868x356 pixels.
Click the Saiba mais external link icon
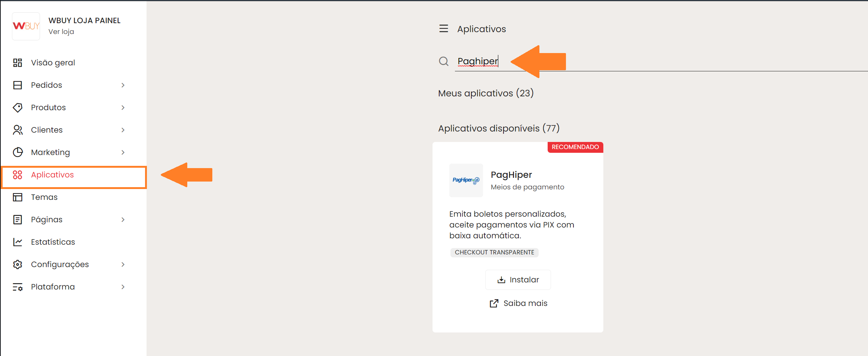(x=494, y=303)
